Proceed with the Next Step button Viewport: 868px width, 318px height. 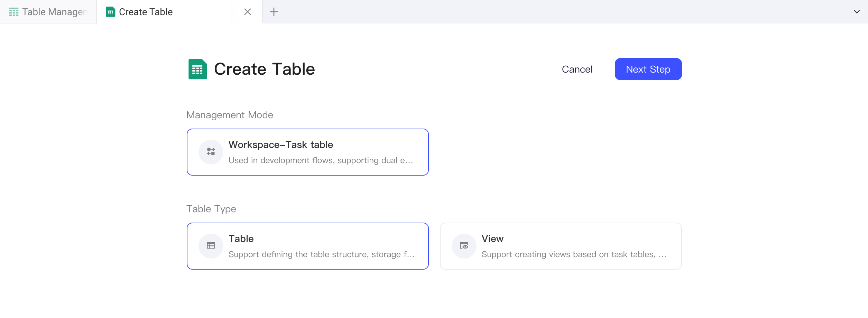pyautogui.click(x=648, y=69)
